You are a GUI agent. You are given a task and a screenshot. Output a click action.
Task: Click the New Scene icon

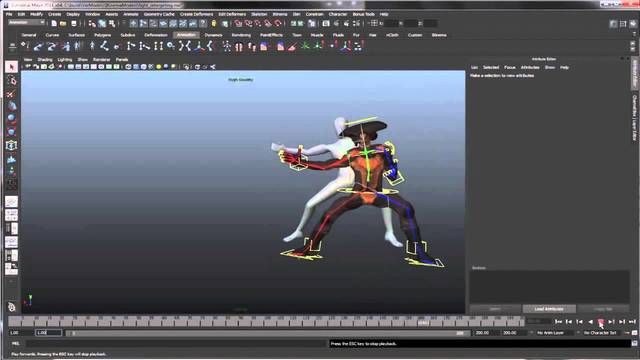point(54,24)
